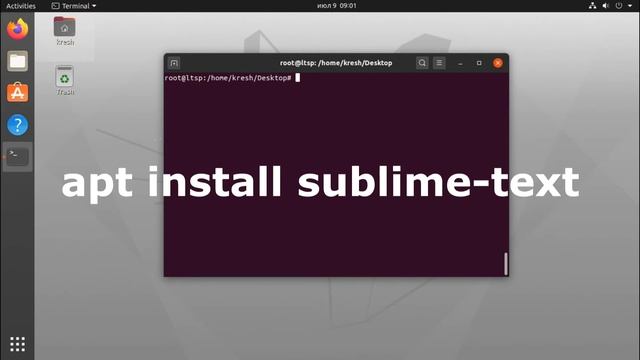The height and width of the screenshot is (360, 640).
Task: Maximize the terminal window
Action: 479,63
